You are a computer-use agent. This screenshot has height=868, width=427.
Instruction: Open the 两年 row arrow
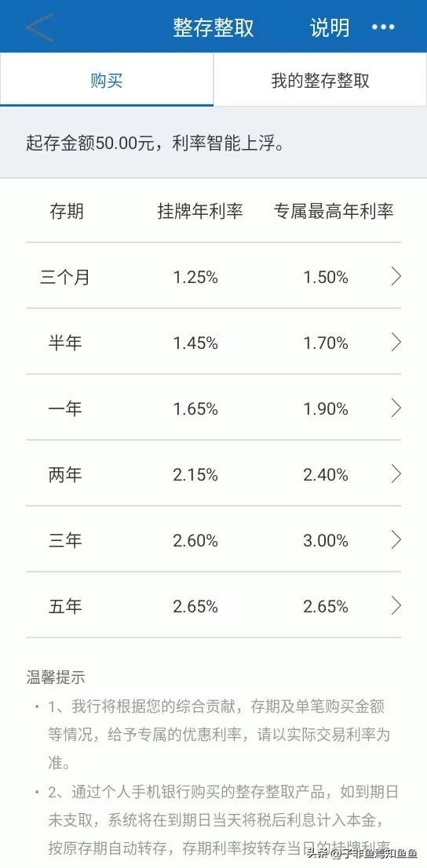click(x=396, y=474)
